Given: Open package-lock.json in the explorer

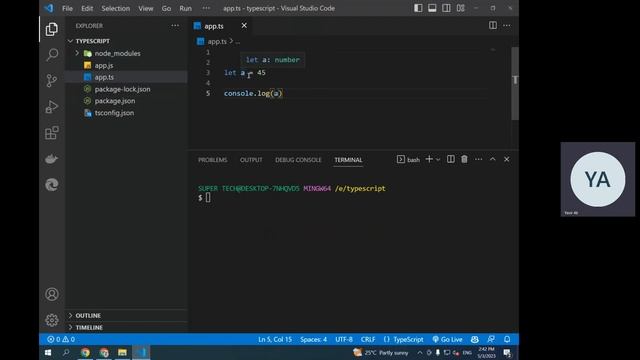Looking at the screenshot, I should (x=127, y=89).
